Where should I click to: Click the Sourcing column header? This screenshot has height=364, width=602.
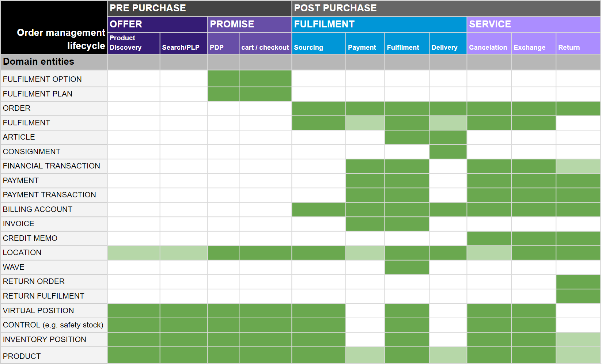tap(318, 47)
